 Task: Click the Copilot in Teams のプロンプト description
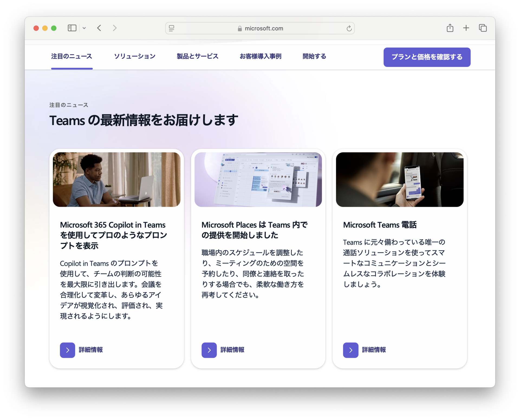point(111,290)
